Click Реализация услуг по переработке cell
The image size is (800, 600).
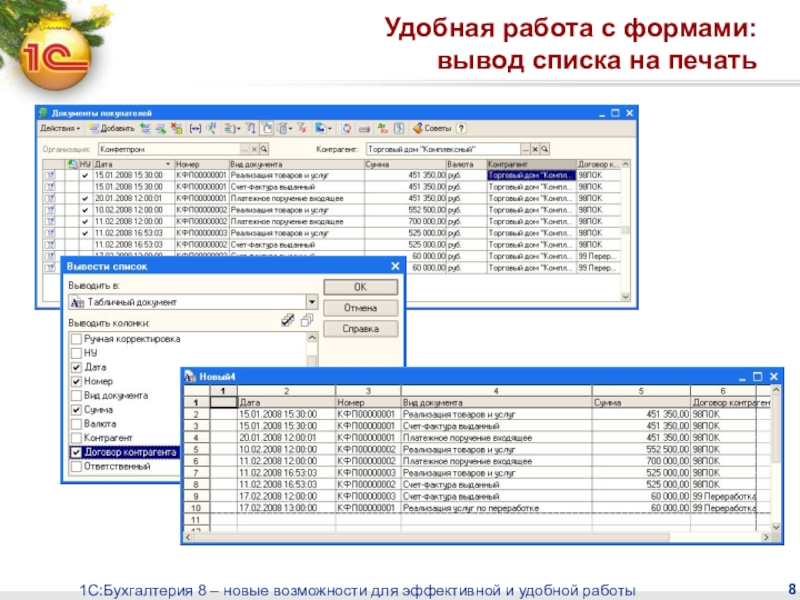click(496, 508)
